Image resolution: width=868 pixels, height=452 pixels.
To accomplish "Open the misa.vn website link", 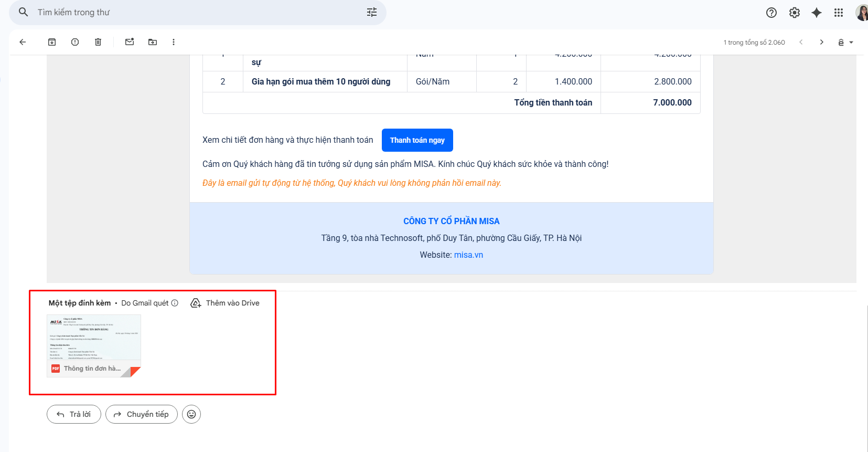I will click(x=468, y=255).
